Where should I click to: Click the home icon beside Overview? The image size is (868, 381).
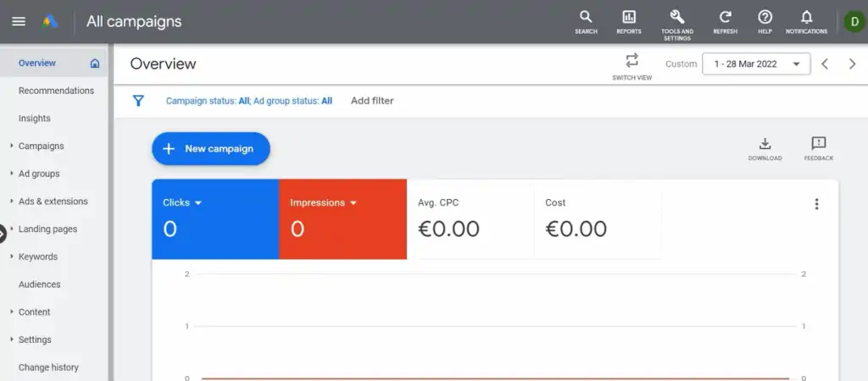(x=95, y=63)
